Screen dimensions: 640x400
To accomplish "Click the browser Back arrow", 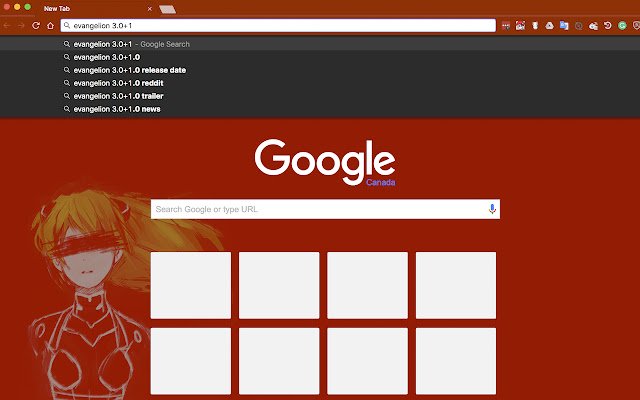I will 7,26.
